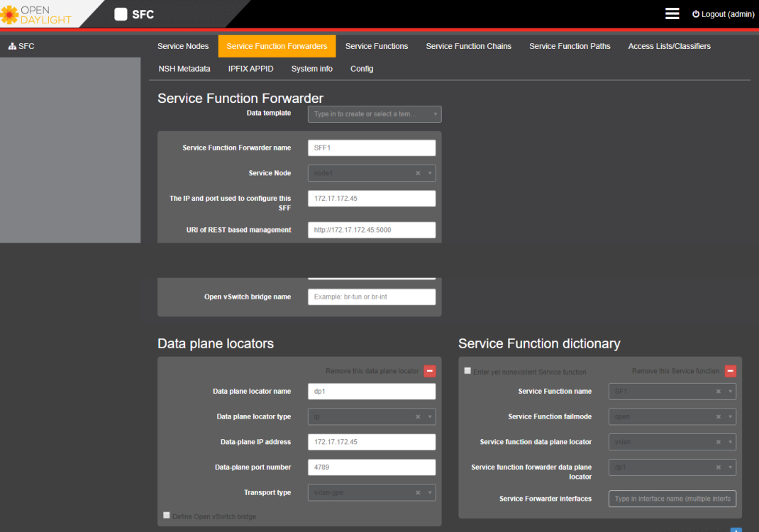Click the Service Forwarder interfaces field
Screen dimensions: 759x532
coord(672,499)
